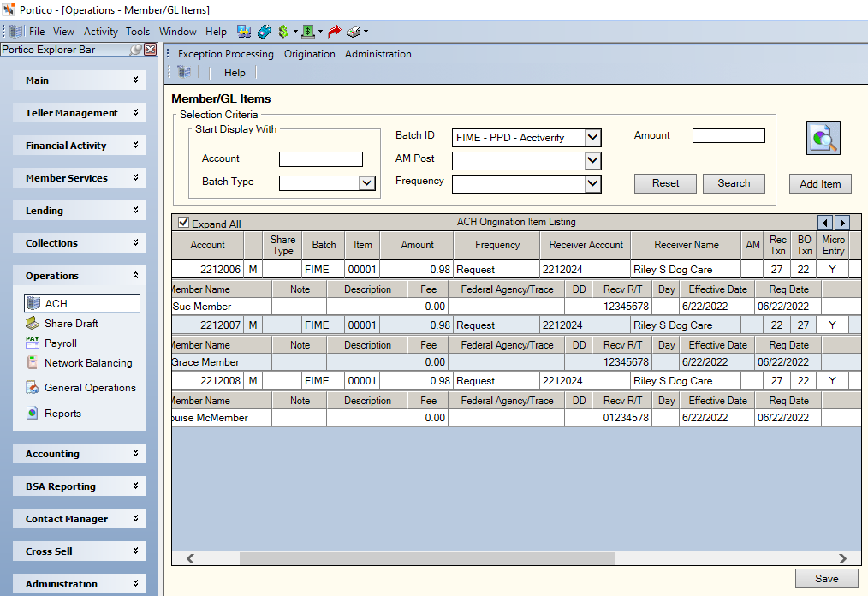Viewport: 868px width, 596px height.
Task: Open the Tools menu
Action: 137,32
